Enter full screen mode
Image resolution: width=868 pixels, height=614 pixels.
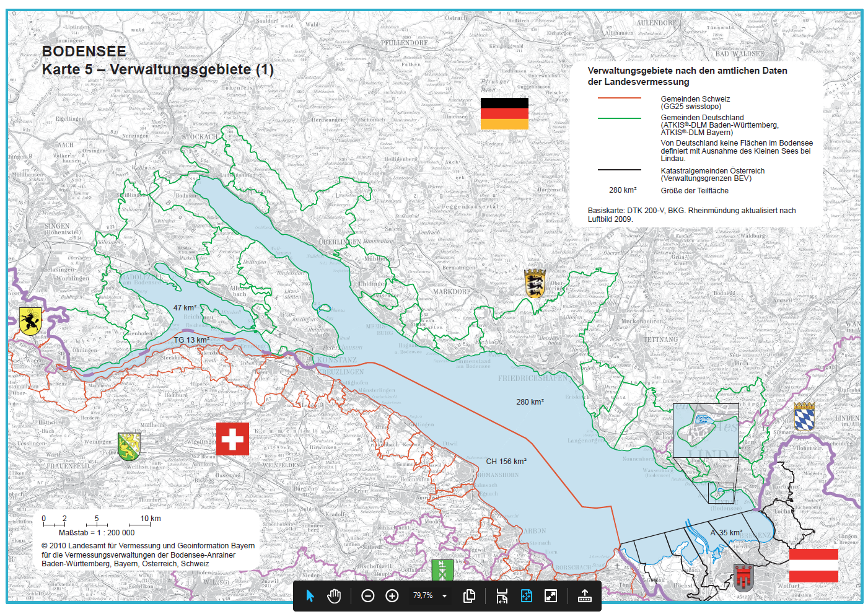click(550, 596)
